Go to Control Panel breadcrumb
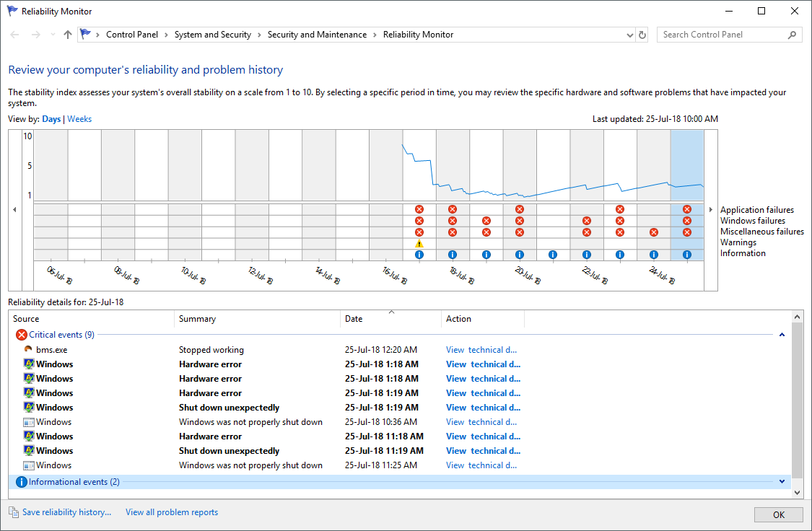The height and width of the screenshot is (531, 812). (132, 35)
